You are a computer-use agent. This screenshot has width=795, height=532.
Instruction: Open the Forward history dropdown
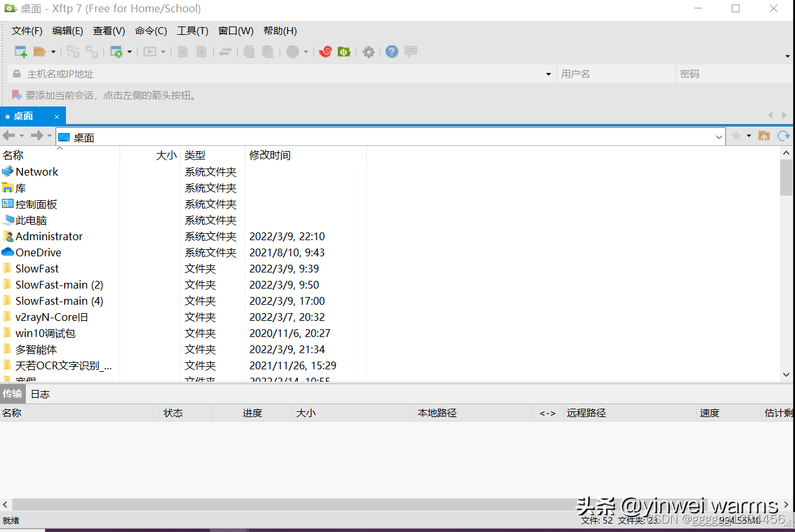tap(50, 136)
